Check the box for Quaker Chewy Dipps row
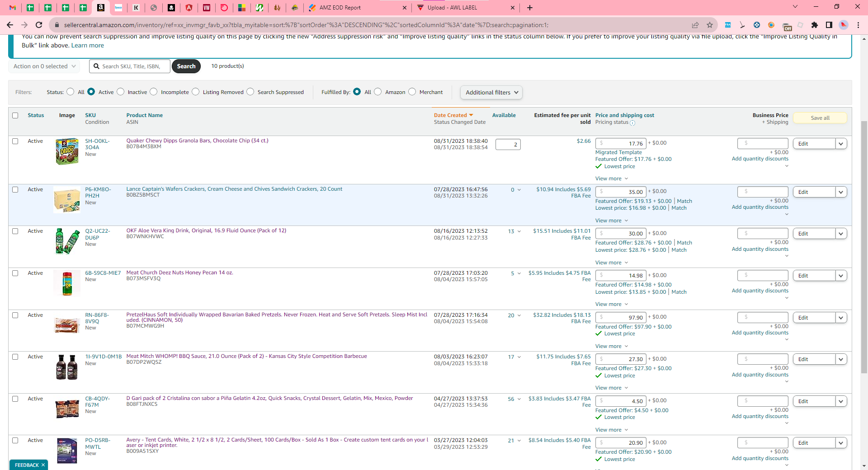Viewport: 868px width, 470px height. 15,141
